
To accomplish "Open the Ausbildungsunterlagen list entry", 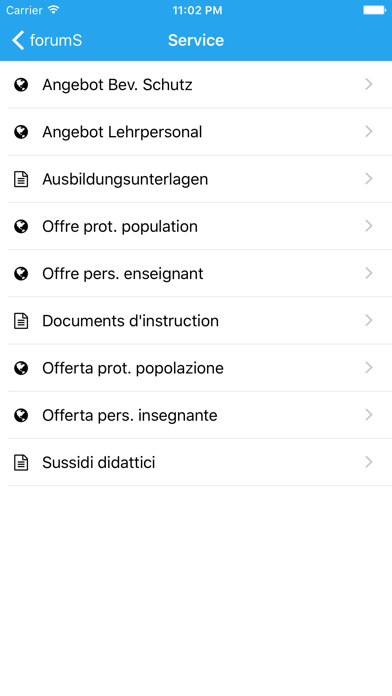I will (x=200, y=179).
